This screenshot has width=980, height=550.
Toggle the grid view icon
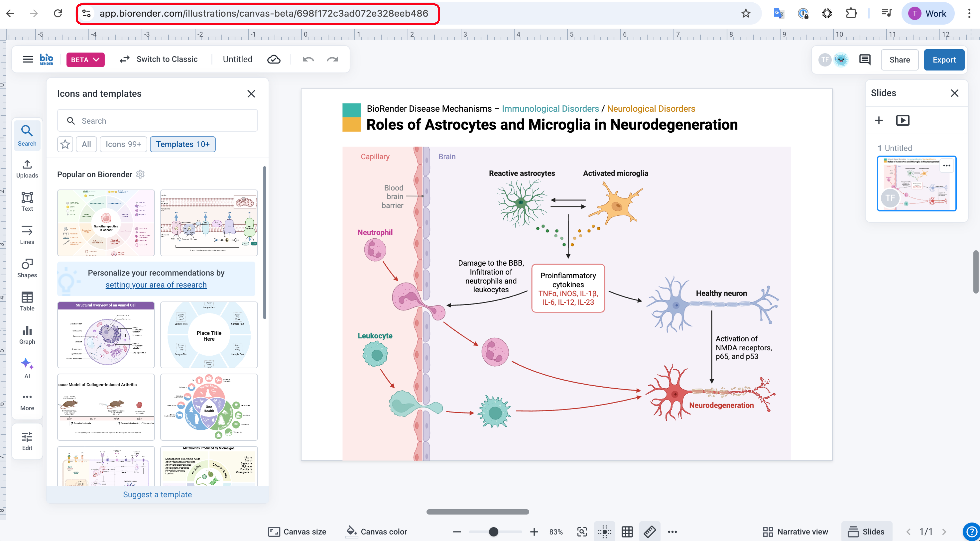(x=627, y=531)
